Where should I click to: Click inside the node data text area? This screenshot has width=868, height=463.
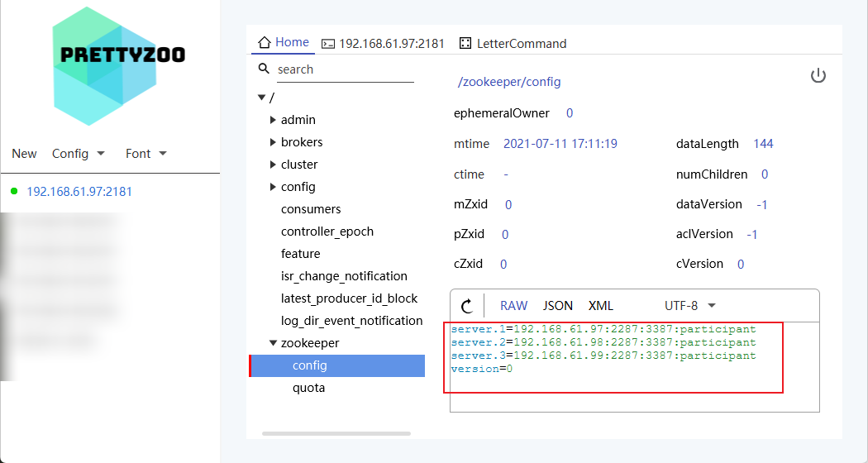coord(634,366)
